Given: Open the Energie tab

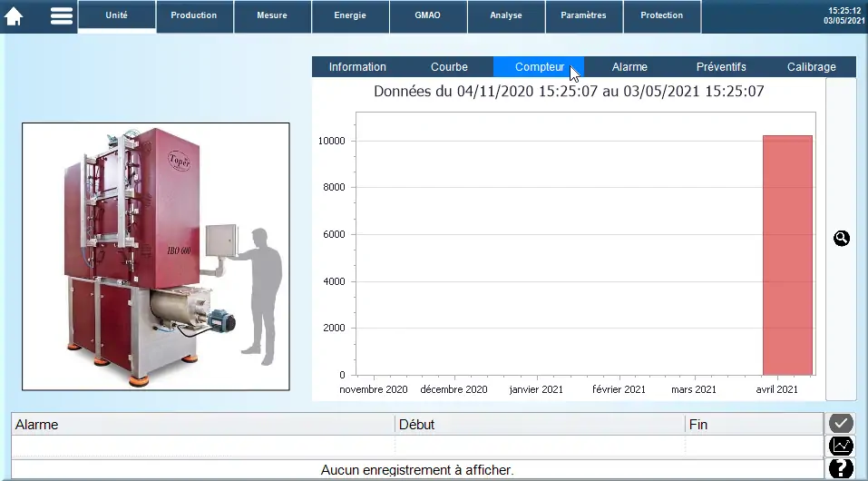Looking at the screenshot, I should (x=350, y=15).
